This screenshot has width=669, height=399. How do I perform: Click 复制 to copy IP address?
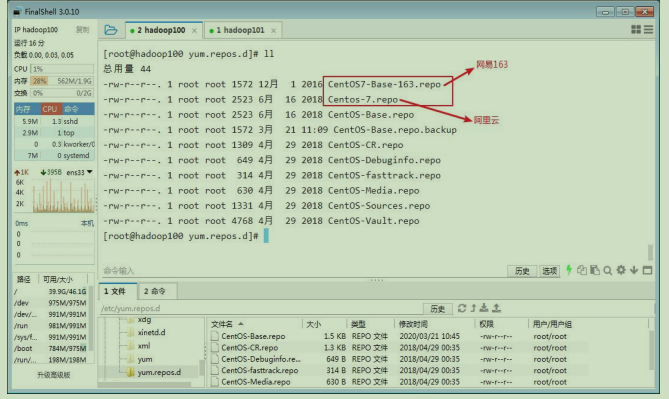82,29
